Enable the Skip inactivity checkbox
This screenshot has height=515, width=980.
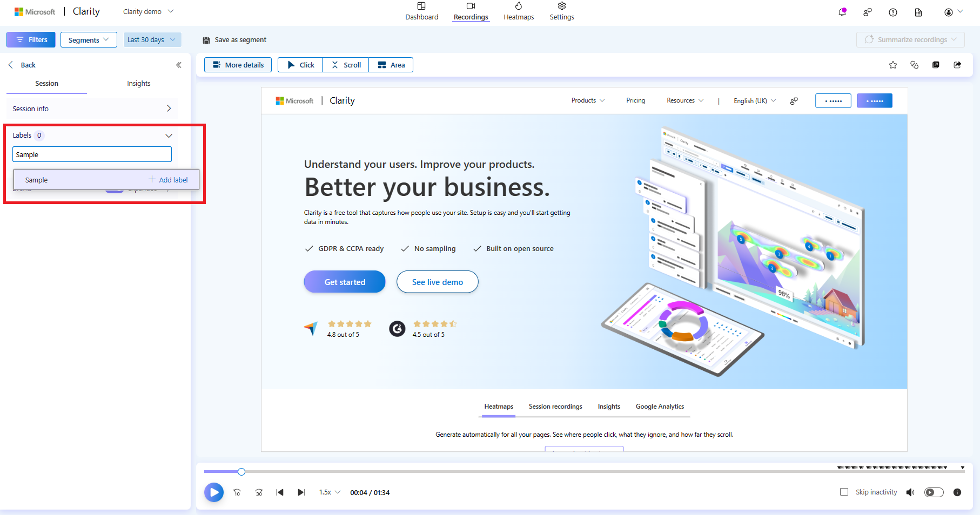coord(844,492)
